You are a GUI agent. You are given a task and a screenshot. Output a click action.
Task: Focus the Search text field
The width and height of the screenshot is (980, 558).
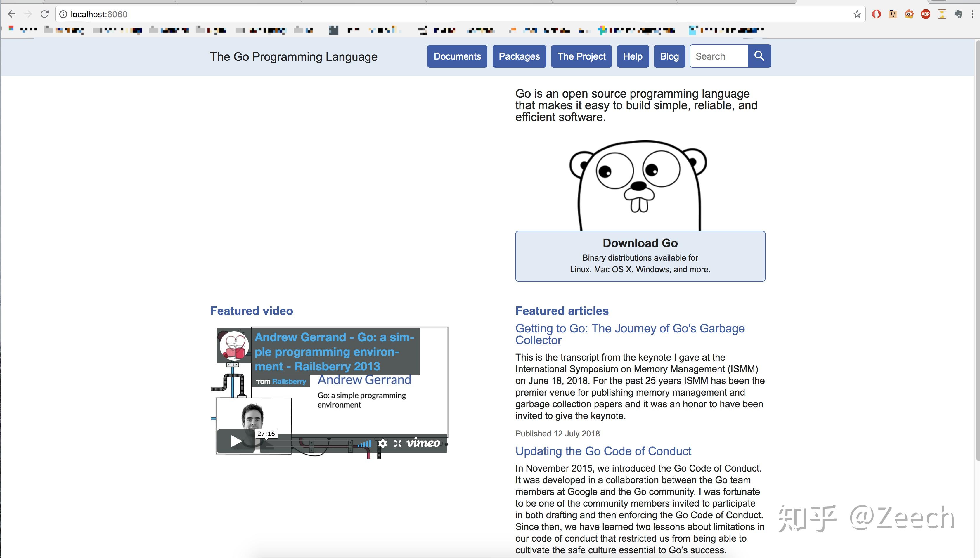pyautogui.click(x=718, y=56)
